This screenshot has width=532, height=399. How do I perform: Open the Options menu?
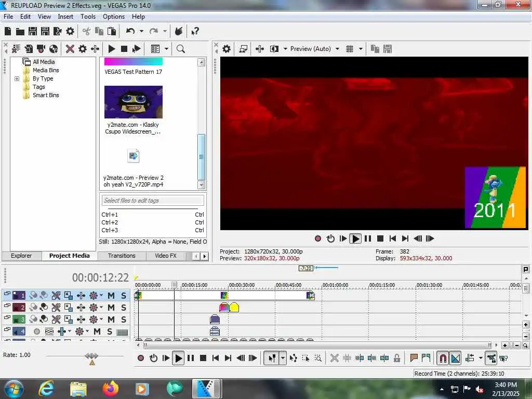[x=114, y=17]
